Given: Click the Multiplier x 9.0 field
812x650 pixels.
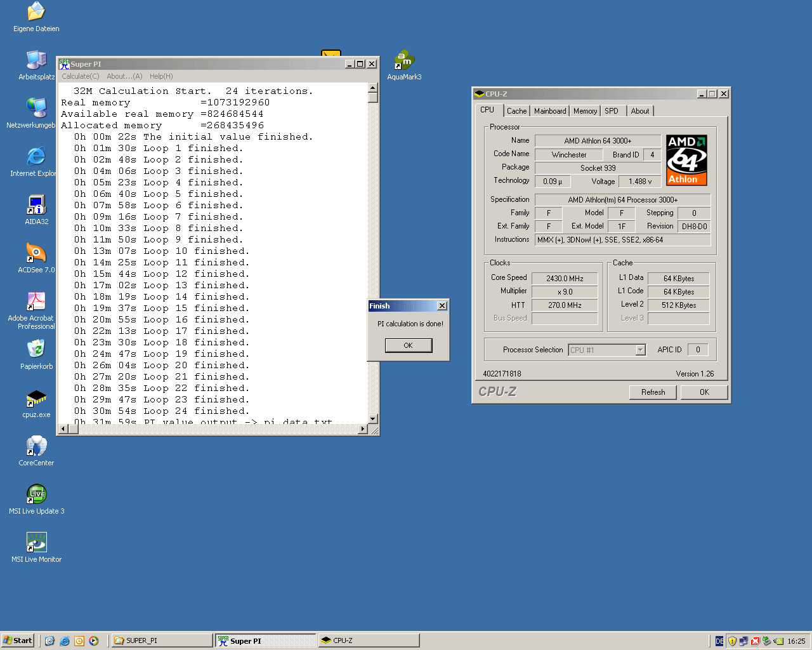Looking at the screenshot, I should click(x=565, y=292).
